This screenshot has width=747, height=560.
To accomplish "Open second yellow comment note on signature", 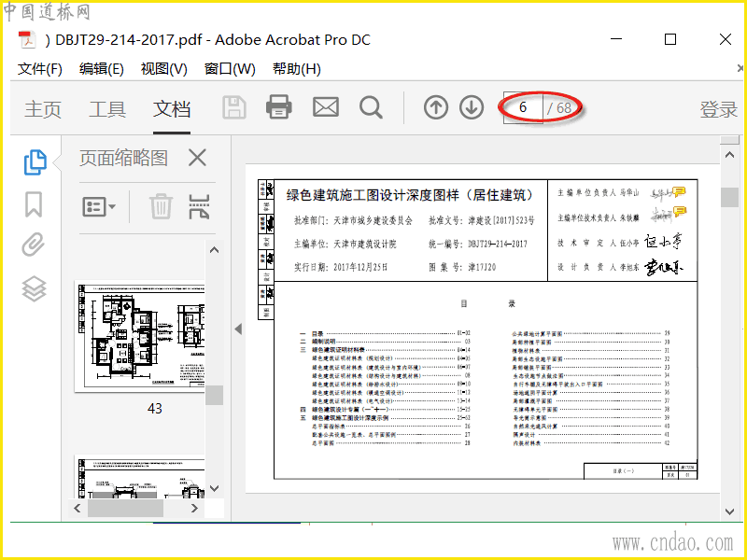I will click(x=680, y=211).
